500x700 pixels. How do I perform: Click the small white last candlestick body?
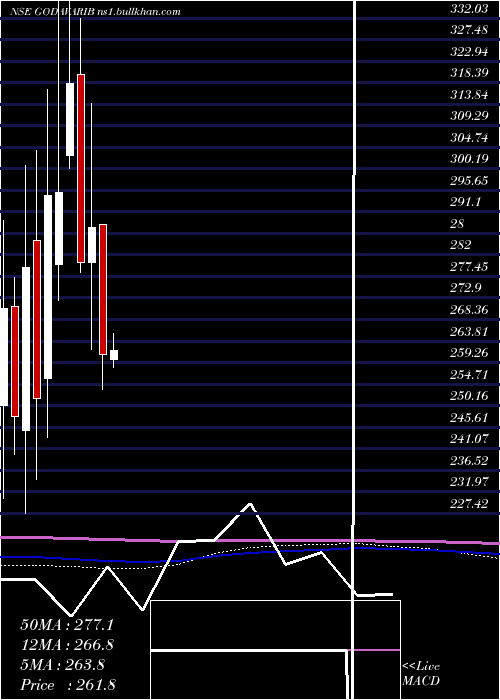(114, 355)
